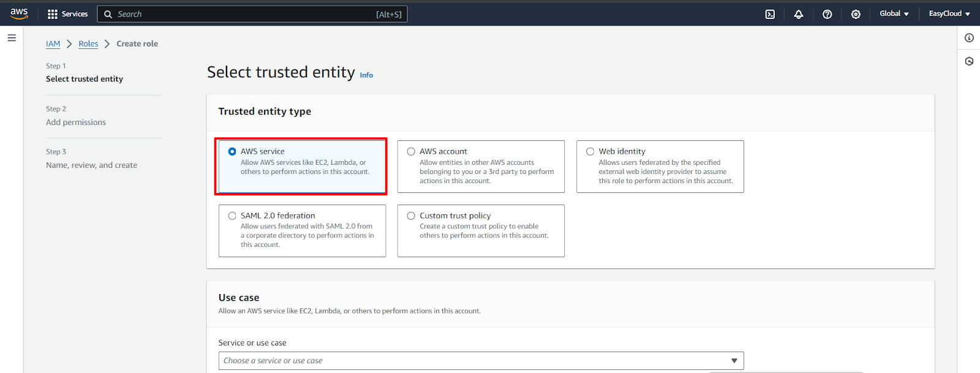Go to the IAM breadcrumb link
The height and width of the screenshot is (373, 980).
click(x=53, y=43)
